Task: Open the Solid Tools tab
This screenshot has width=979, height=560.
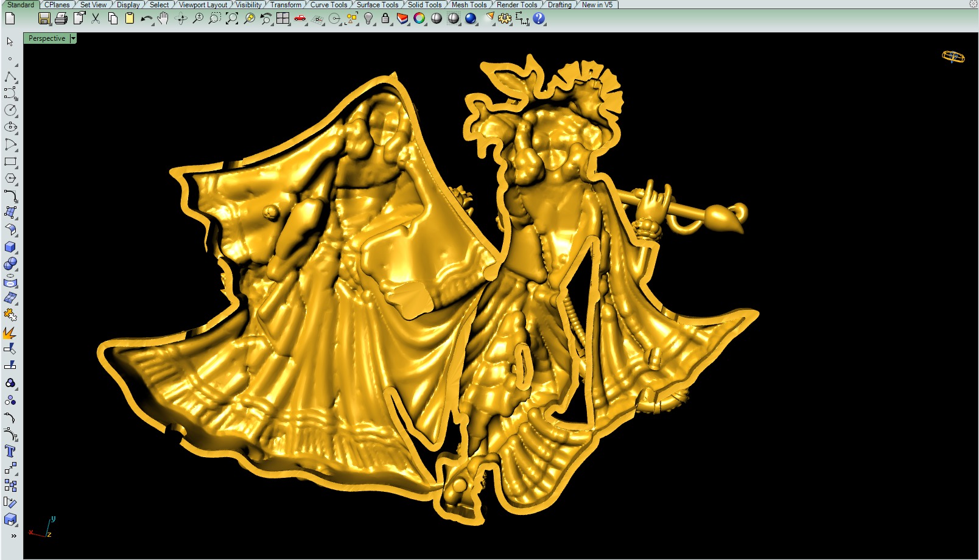Action: (424, 4)
